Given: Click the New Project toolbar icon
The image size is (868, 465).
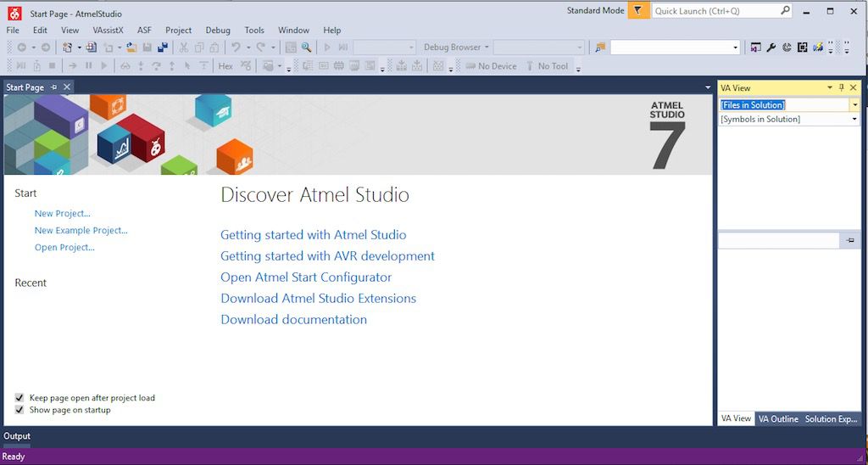Looking at the screenshot, I should [67, 48].
